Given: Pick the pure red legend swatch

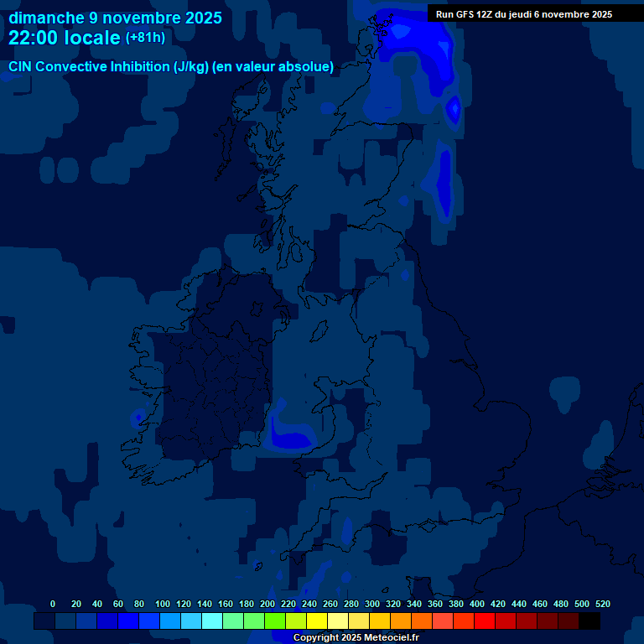Looking at the screenshot, I should coord(485,621).
